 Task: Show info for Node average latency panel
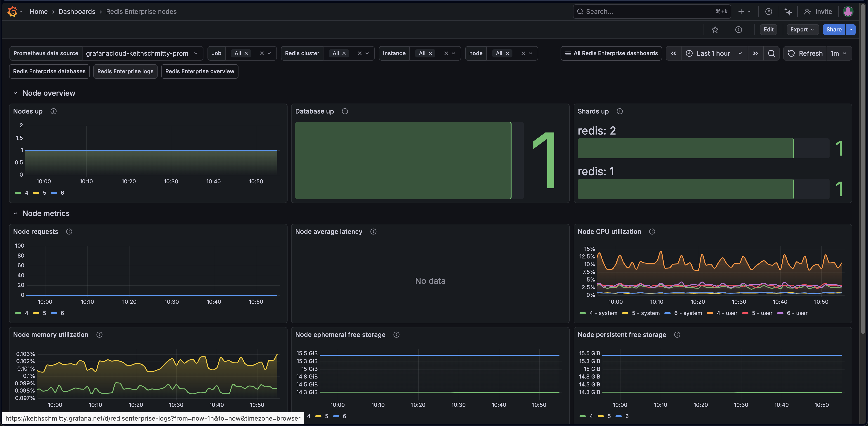point(373,232)
